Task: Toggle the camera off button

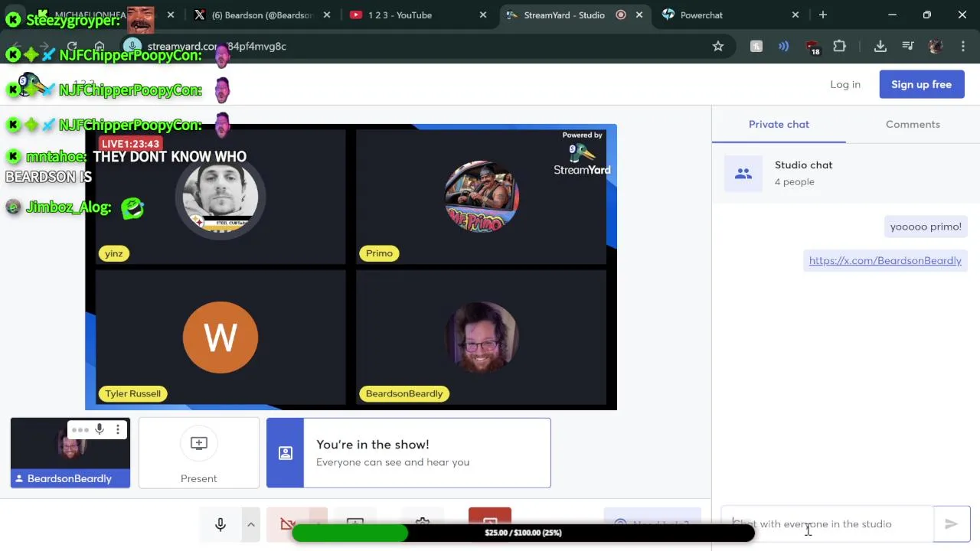Action: pos(288,523)
